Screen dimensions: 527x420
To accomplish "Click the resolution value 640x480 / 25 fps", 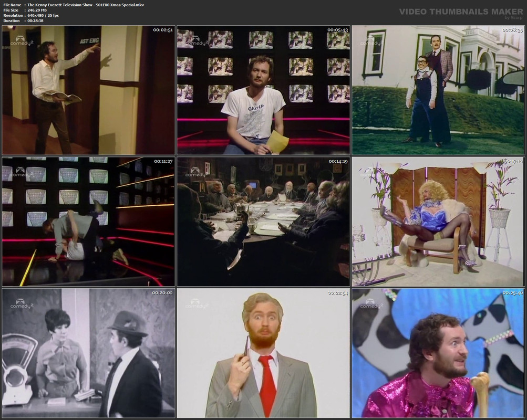I will [x=43, y=15].
